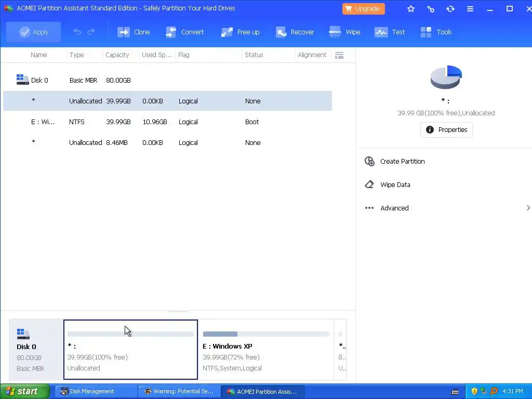Redo the pending operation
Image resolution: width=532 pixels, height=399 pixels.
pyautogui.click(x=91, y=32)
